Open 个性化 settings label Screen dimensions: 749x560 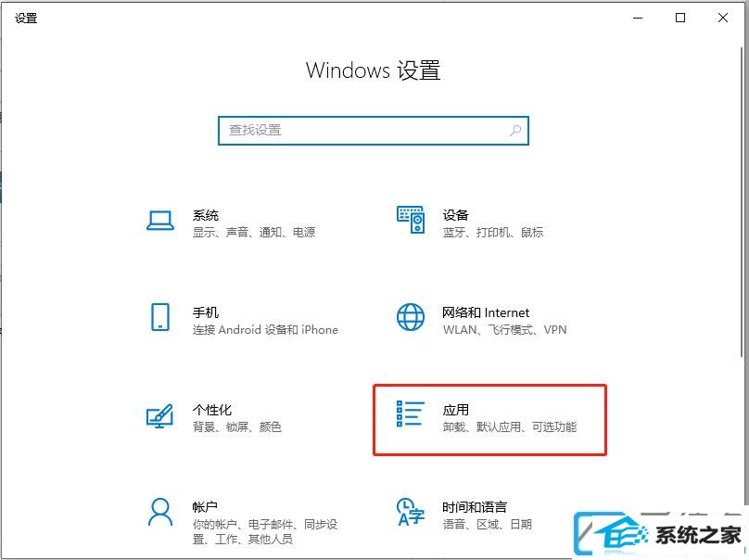212,410
